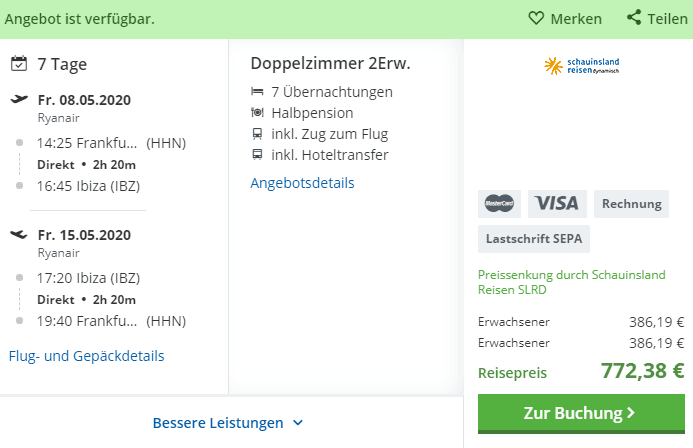Click the bed icon for 7 Übernachtungen
The image size is (693, 448).
point(257,92)
